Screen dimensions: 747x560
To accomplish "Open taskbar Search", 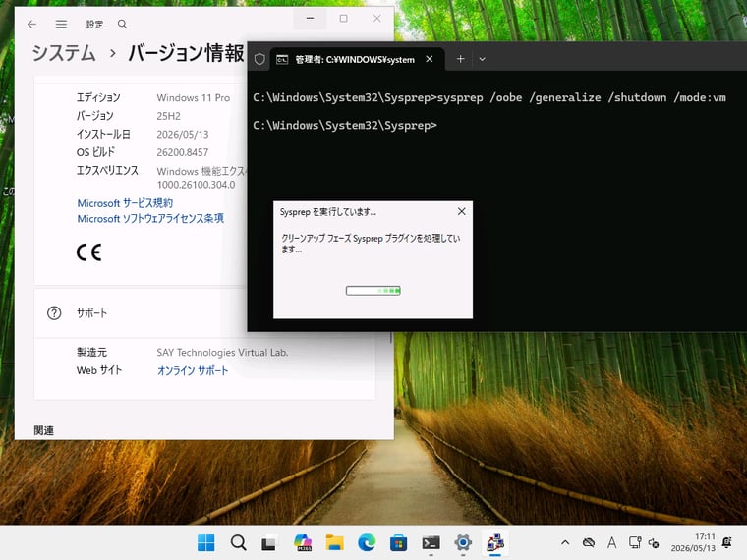I will 238,543.
